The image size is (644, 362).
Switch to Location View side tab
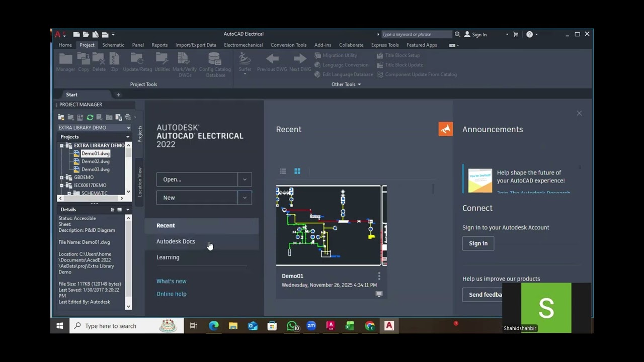coord(140,182)
